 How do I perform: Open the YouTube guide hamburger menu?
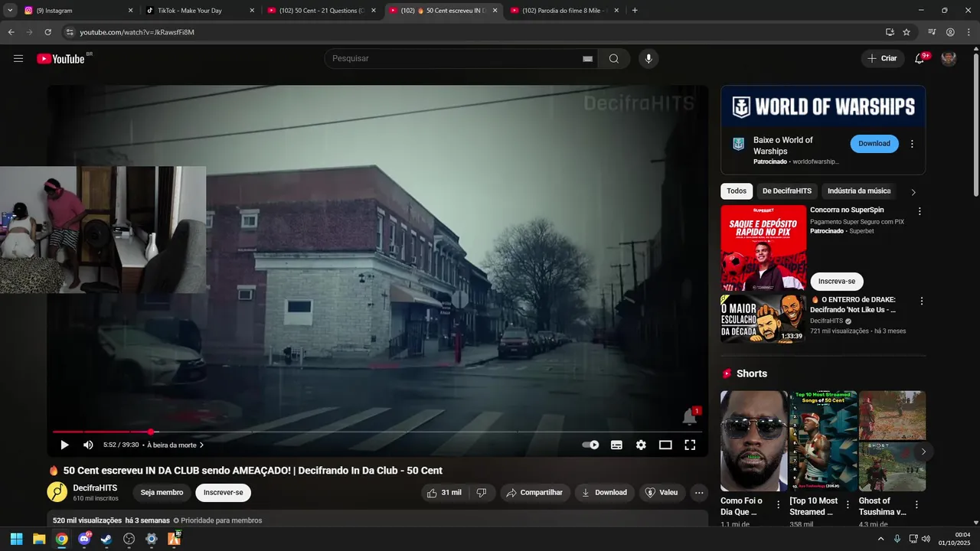pos(18,58)
